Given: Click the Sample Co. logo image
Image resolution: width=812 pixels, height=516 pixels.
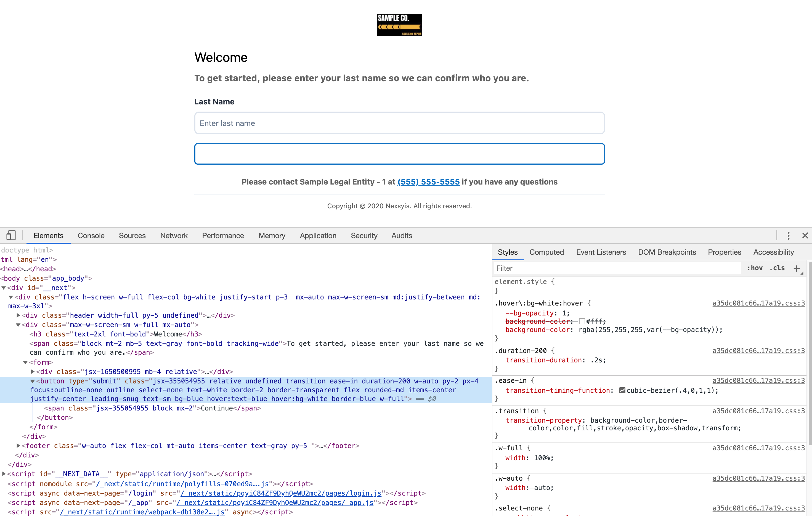Looking at the screenshot, I should click(399, 25).
